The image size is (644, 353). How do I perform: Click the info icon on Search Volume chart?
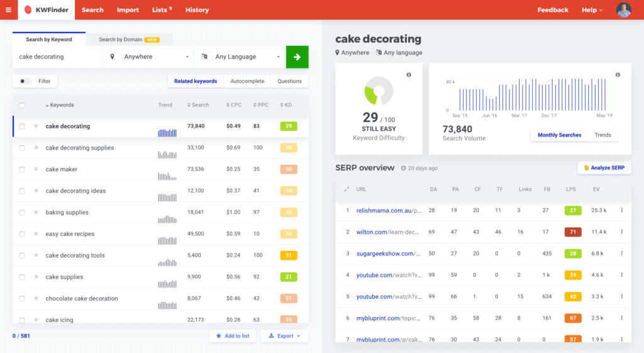tap(618, 75)
